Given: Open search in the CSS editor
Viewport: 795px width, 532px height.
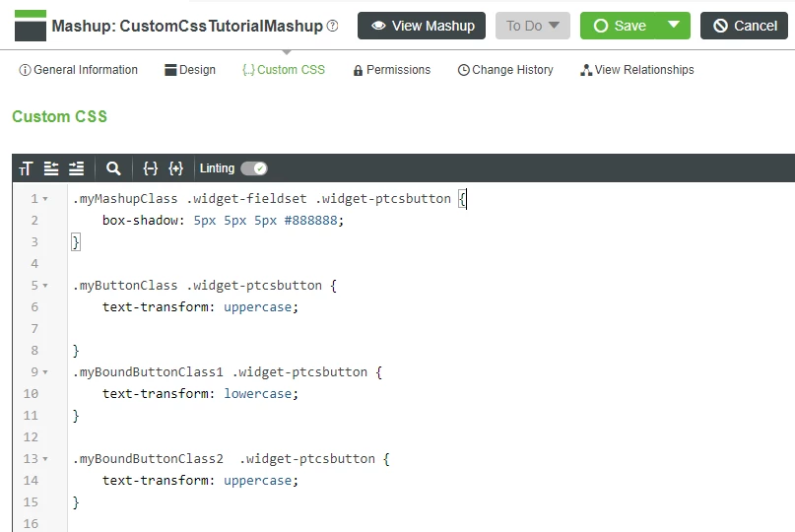Looking at the screenshot, I should click(x=113, y=168).
